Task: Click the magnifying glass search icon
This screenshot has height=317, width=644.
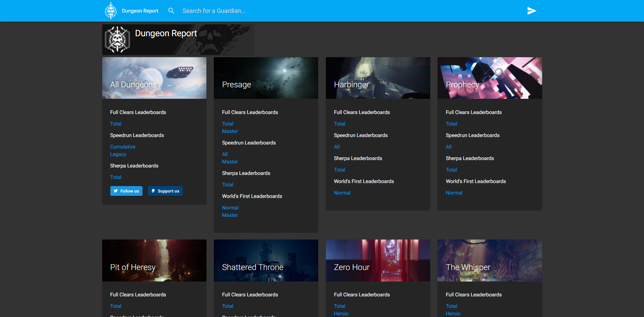Action: coord(171,11)
